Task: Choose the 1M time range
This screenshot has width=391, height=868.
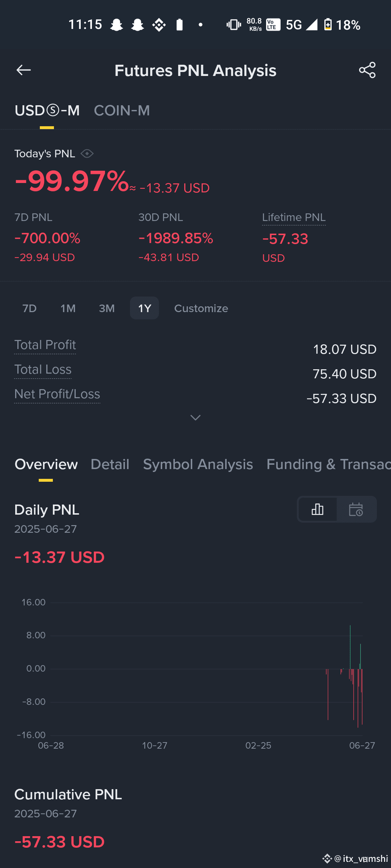Action: 68,308
